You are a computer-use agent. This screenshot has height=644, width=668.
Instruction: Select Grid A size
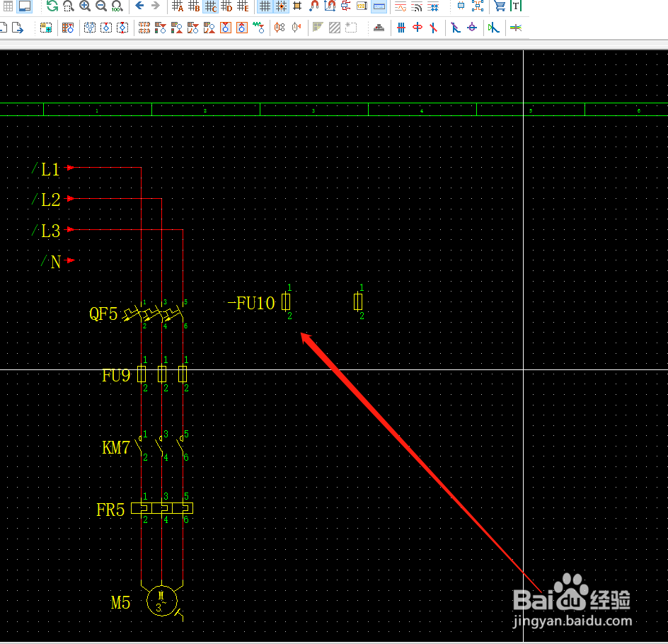(178, 6)
